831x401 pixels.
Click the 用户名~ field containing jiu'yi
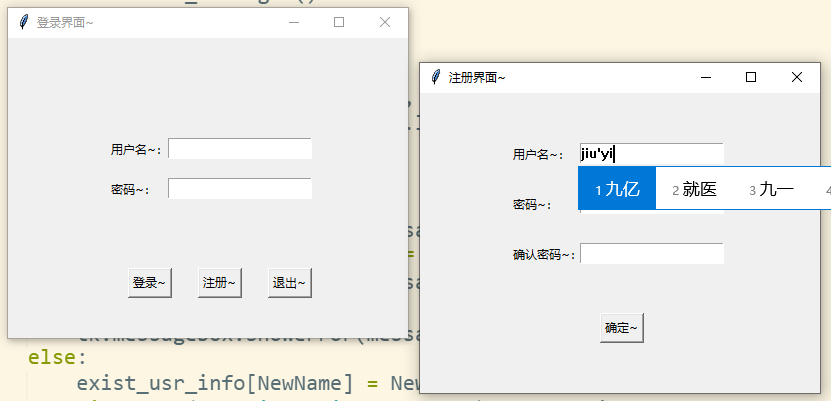point(651,154)
